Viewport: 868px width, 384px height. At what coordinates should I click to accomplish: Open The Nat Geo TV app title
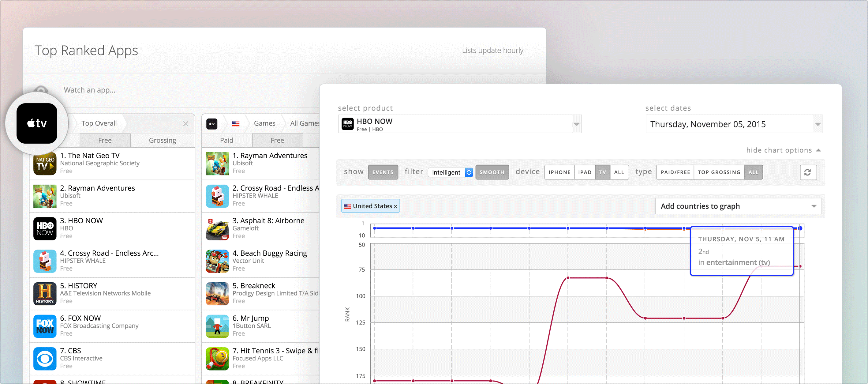click(90, 156)
